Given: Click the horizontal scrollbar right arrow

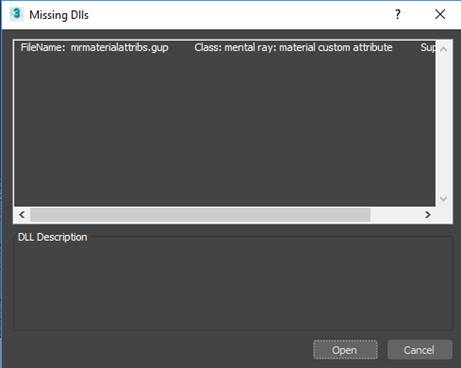Looking at the screenshot, I should click(428, 214).
